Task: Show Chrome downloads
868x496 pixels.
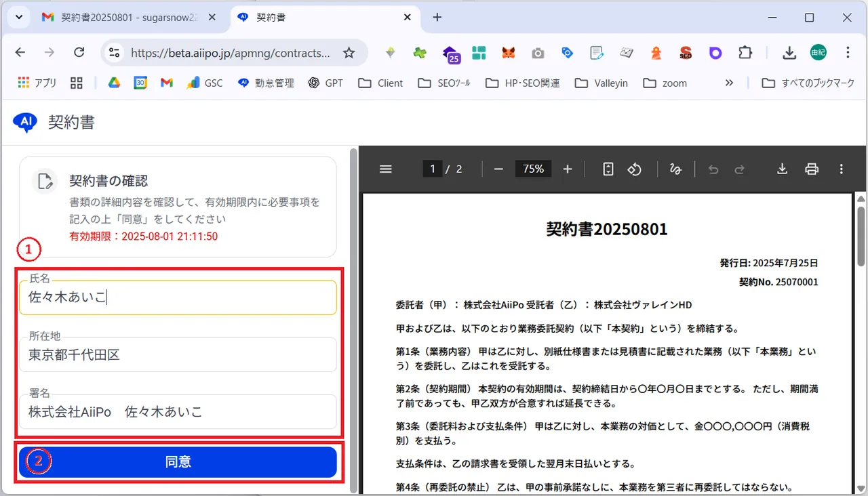Action: (789, 53)
